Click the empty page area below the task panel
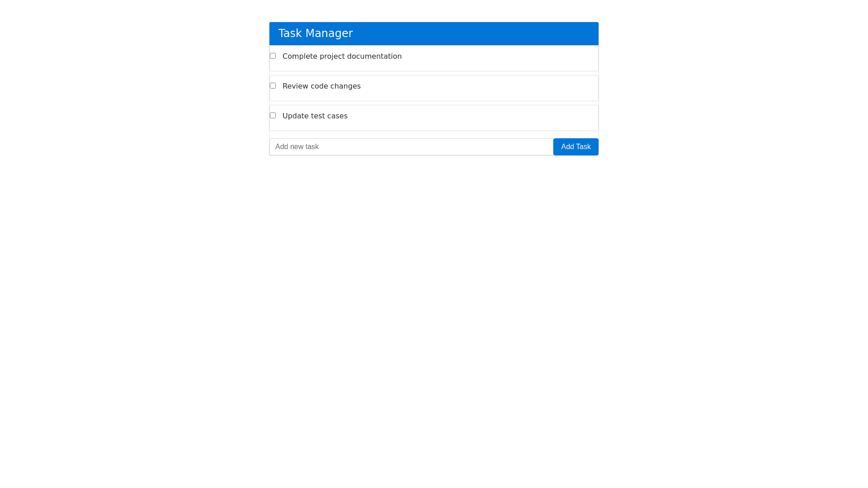868x488 pixels. (x=434, y=294)
